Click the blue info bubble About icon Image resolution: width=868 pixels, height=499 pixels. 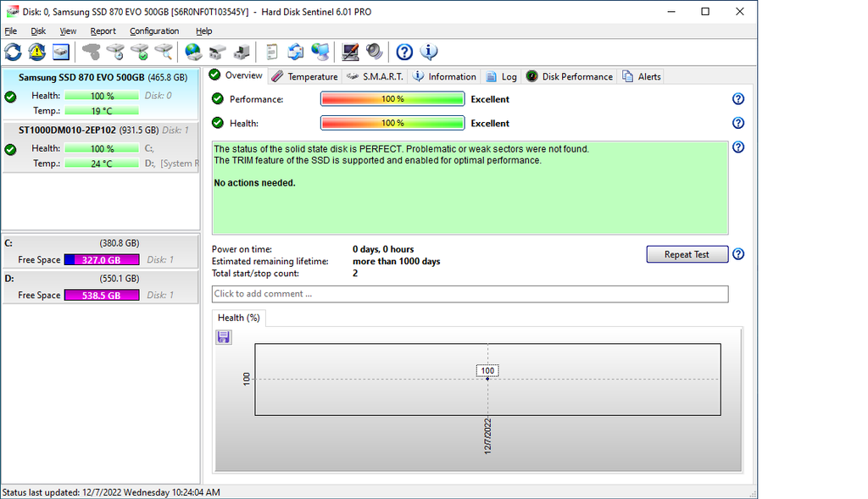pos(429,52)
